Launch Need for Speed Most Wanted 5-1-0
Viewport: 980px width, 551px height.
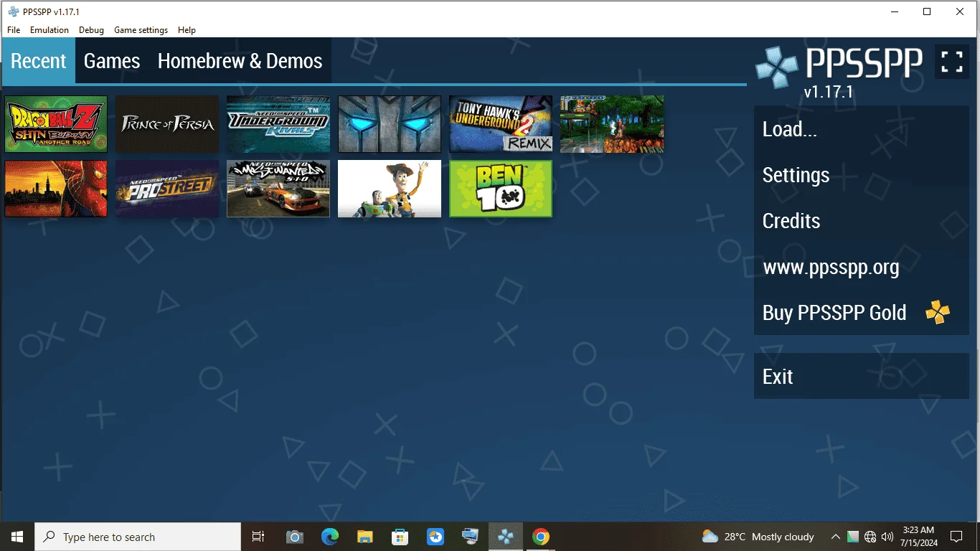coord(278,189)
